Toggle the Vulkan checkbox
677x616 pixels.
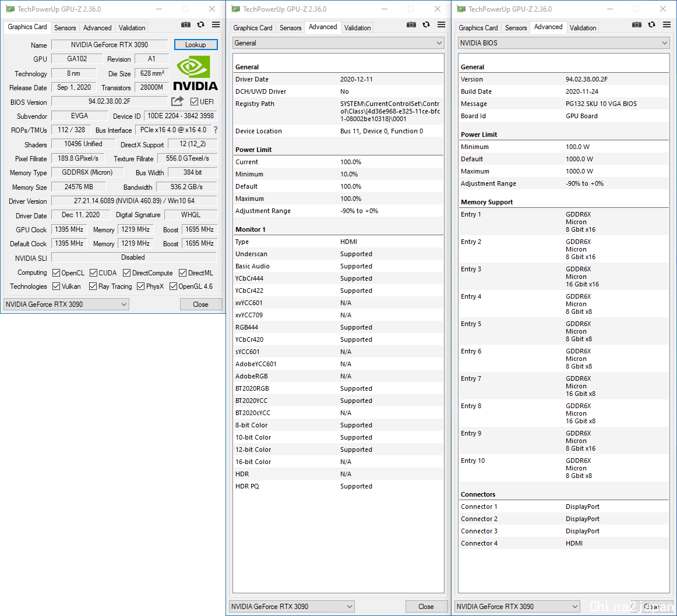click(x=56, y=286)
